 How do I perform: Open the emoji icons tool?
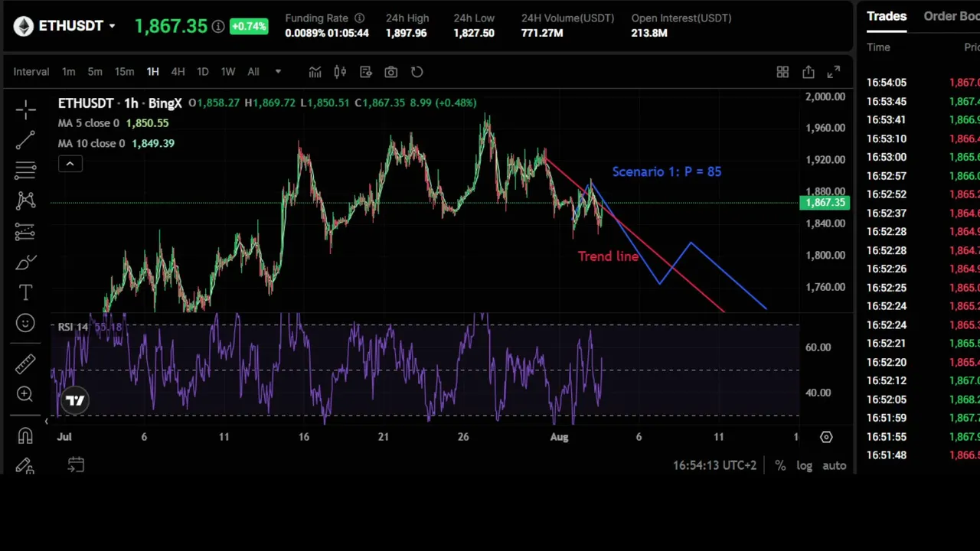click(25, 324)
